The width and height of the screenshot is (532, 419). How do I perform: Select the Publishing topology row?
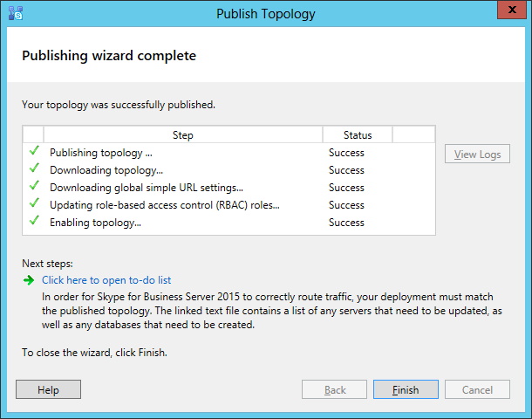(228, 153)
